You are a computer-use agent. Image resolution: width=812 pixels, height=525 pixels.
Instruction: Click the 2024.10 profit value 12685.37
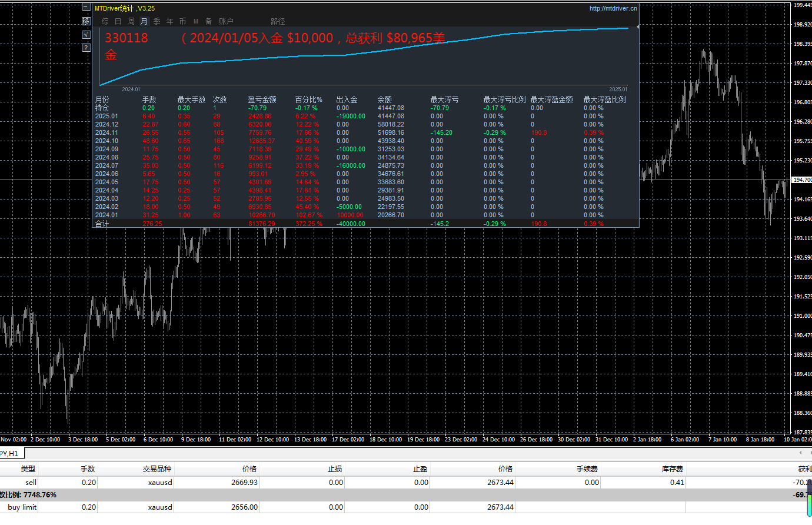[262, 141]
